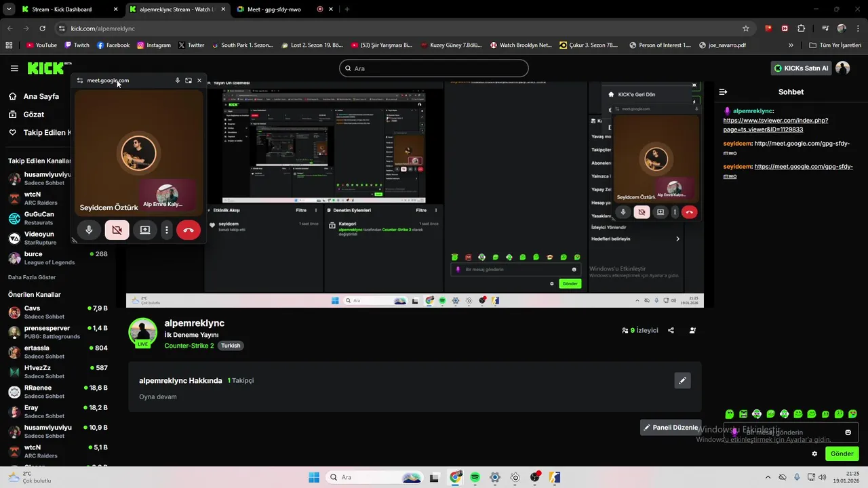Click moderator icon right of share
Screen dimensions: 868x488
click(692, 331)
